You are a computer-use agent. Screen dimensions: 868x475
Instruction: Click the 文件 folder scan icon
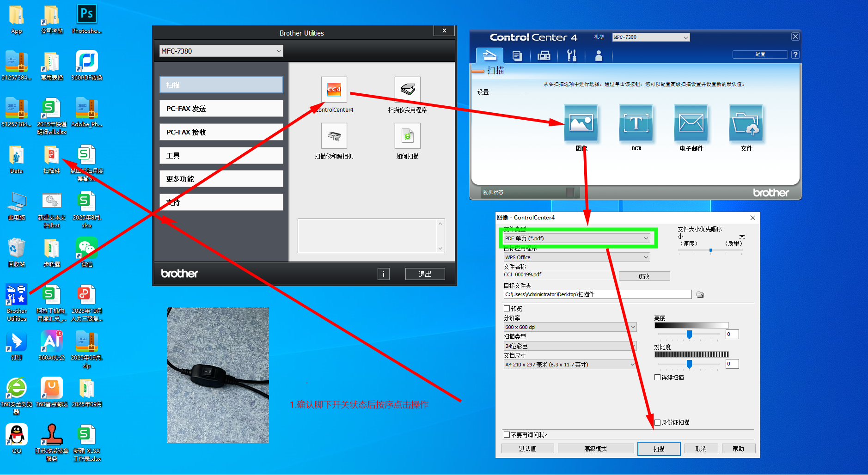tap(746, 123)
